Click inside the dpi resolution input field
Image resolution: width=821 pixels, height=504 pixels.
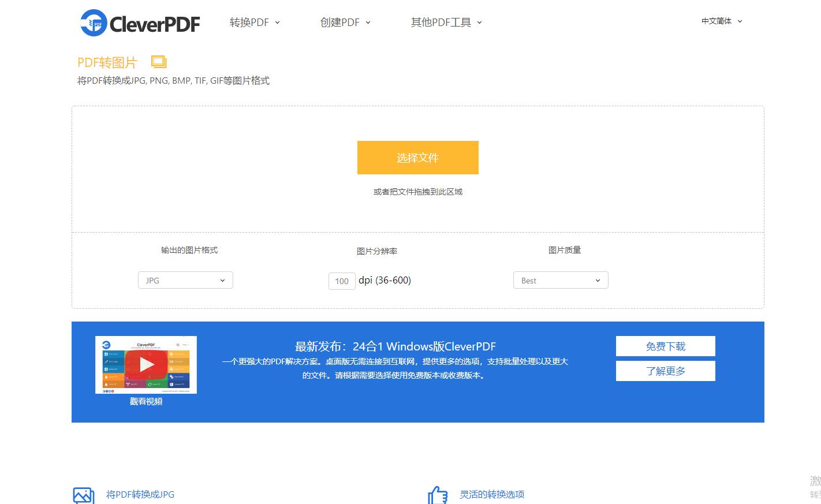[x=341, y=281]
